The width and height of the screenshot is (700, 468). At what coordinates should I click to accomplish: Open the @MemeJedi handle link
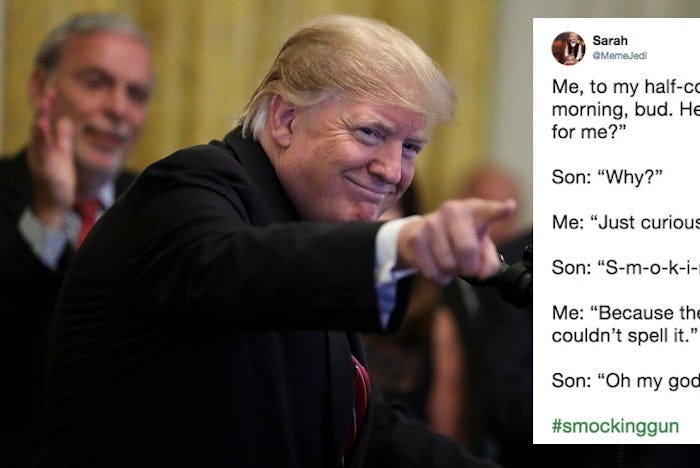tap(620, 56)
